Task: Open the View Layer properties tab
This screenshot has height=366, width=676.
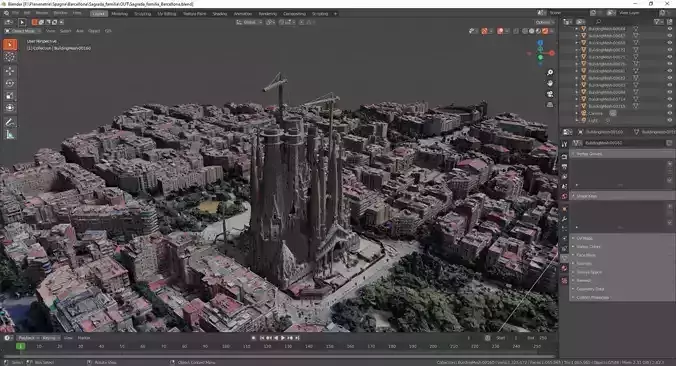Action: tap(564, 177)
